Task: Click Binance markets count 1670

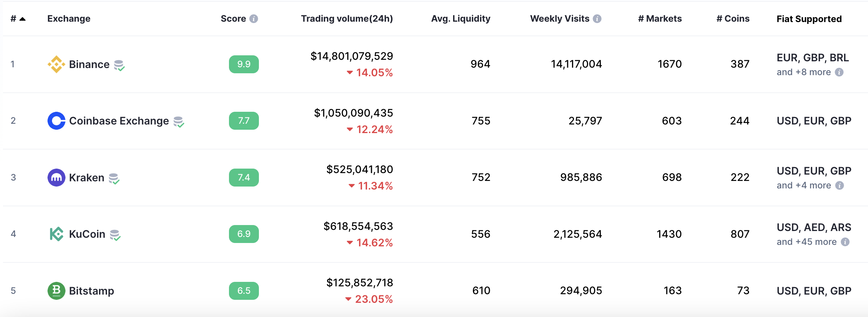Action: 670,64
